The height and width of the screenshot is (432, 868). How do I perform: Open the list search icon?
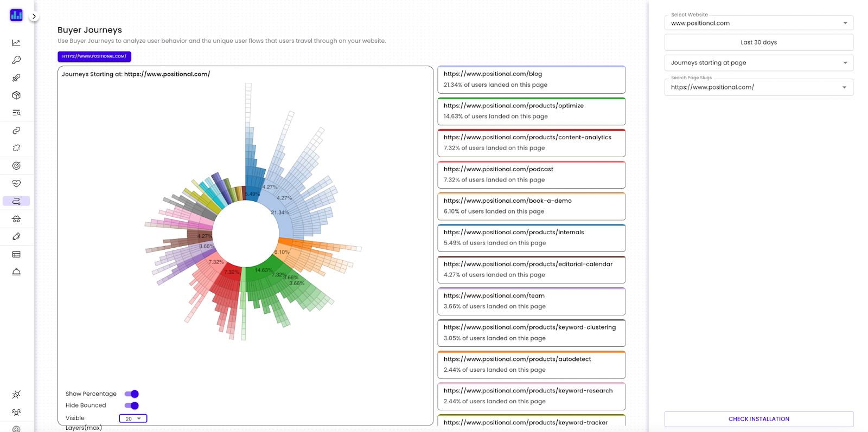coord(16,113)
